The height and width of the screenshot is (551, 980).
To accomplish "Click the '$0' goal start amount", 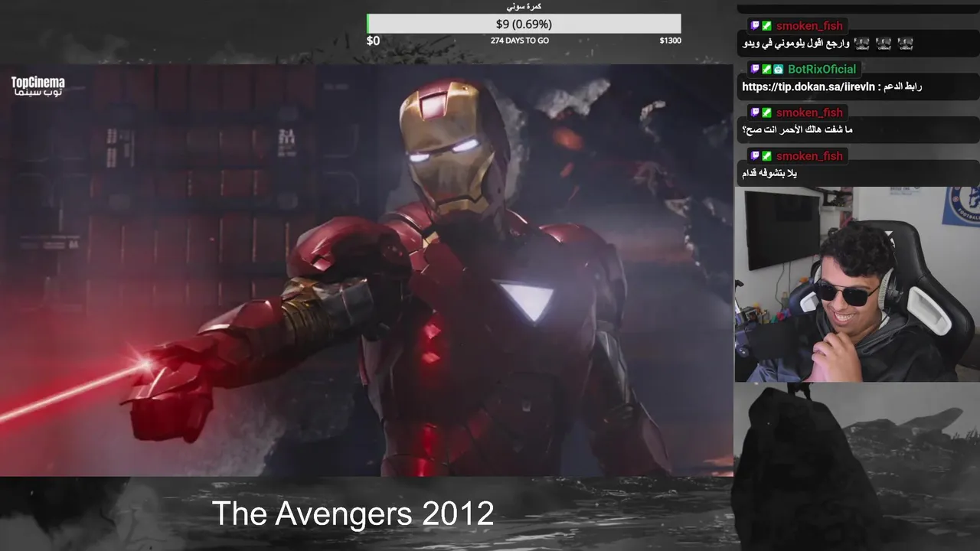I will [373, 41].
